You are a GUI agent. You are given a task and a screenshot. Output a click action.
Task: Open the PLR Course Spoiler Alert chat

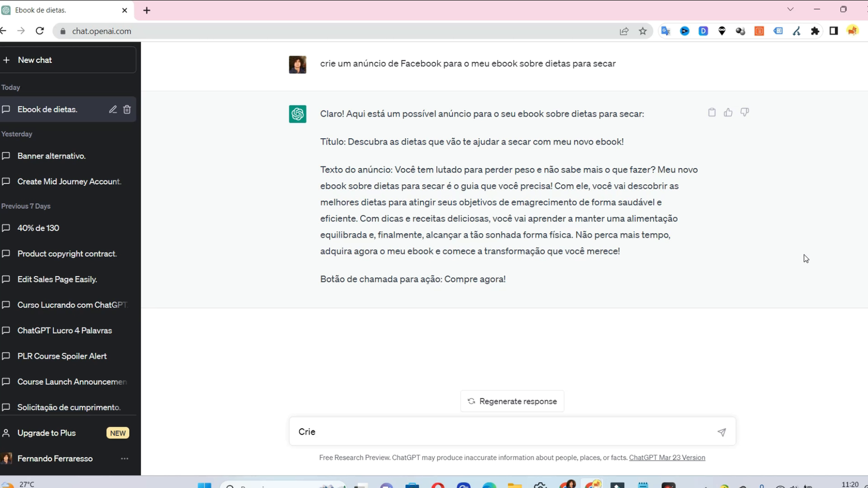point(67,356)
